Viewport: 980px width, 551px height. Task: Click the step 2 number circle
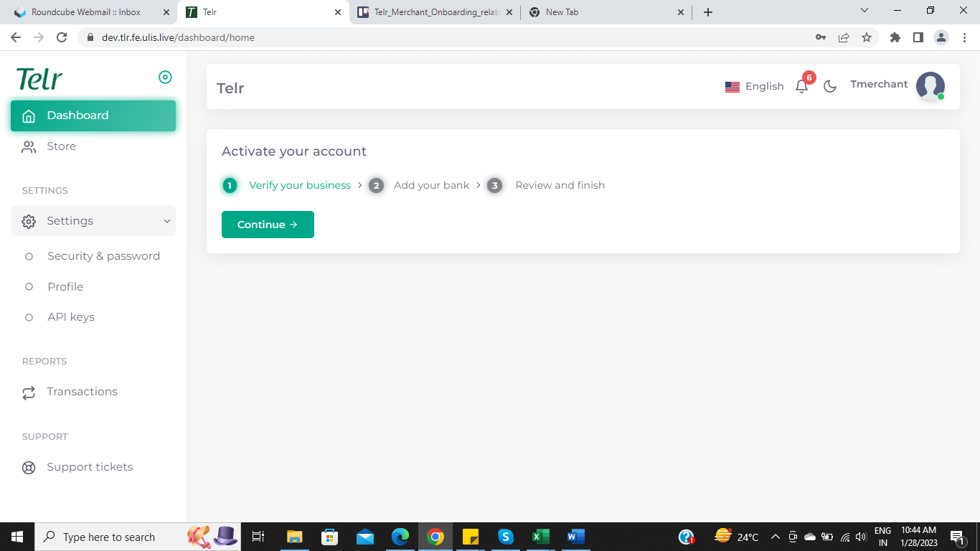tap(376, 186)
